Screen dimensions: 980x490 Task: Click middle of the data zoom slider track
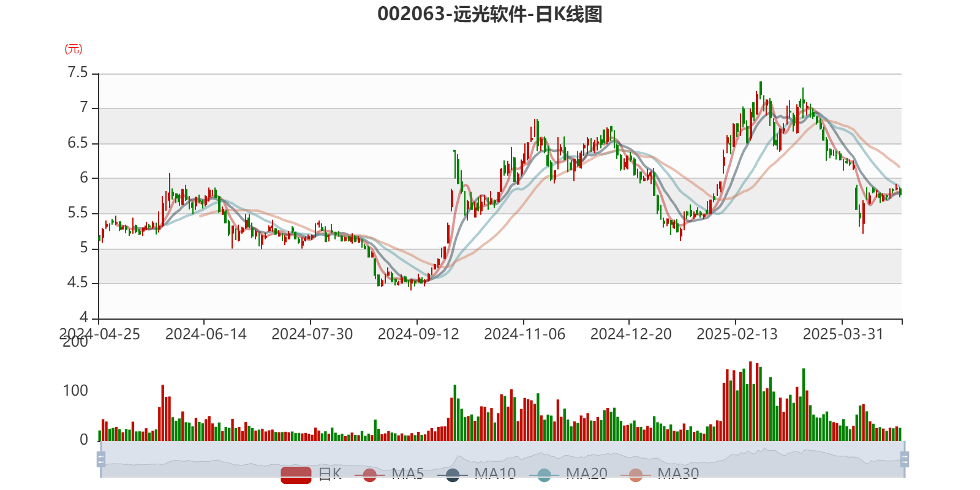pyautogui.click(x=502, y=459)
